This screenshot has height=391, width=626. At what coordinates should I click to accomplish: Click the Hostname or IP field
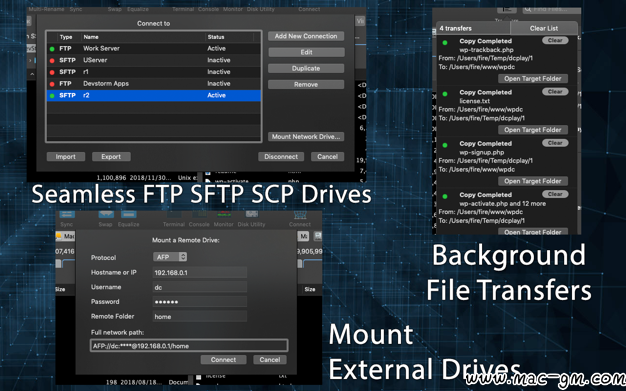(x=200, y=272)
